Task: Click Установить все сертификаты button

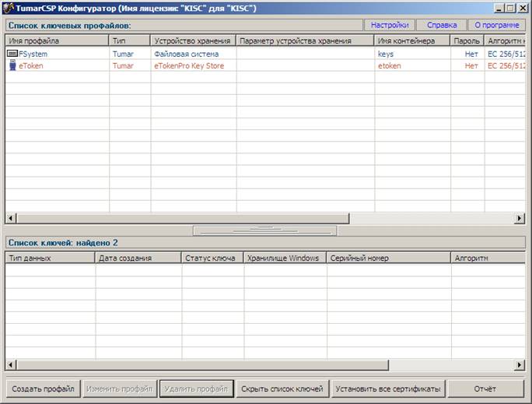Action: [387, 388]
